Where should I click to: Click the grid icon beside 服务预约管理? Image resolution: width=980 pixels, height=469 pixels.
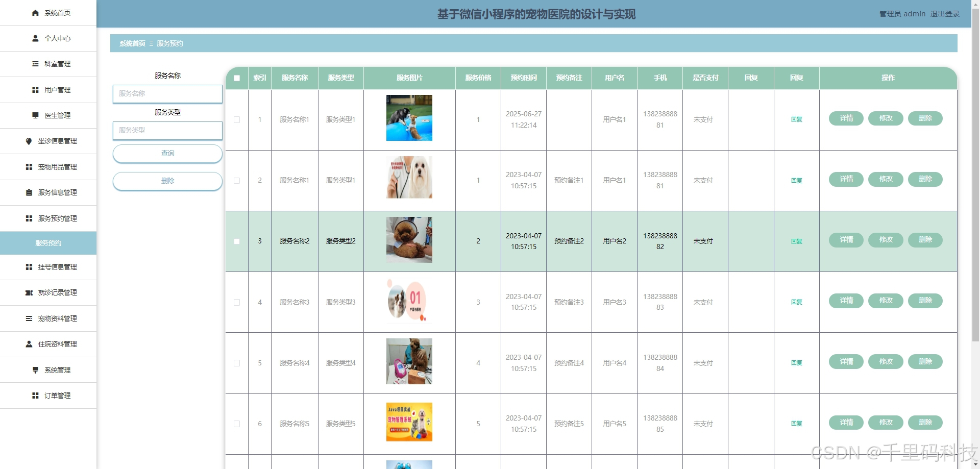point(29,218)
